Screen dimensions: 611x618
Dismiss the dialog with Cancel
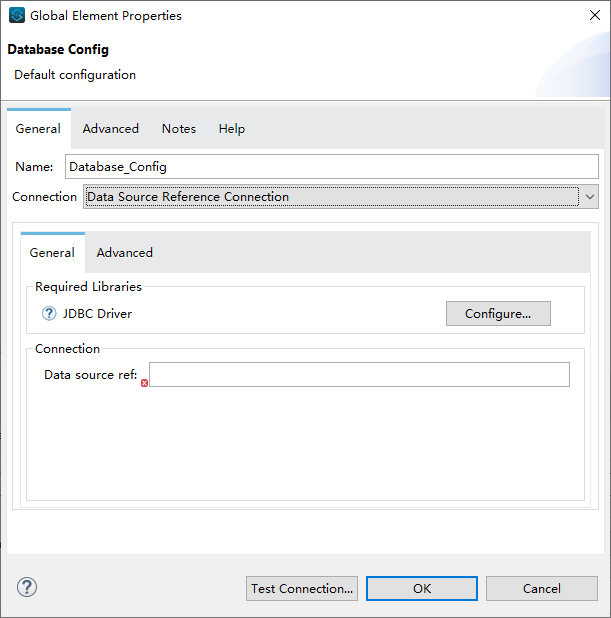click(542, 589)
